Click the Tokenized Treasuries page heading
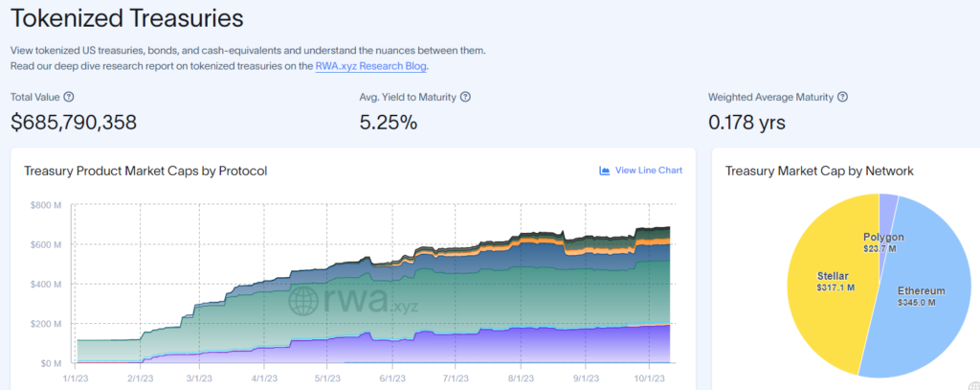The height and width of the screenshot is (390, 980). [127, 18]
